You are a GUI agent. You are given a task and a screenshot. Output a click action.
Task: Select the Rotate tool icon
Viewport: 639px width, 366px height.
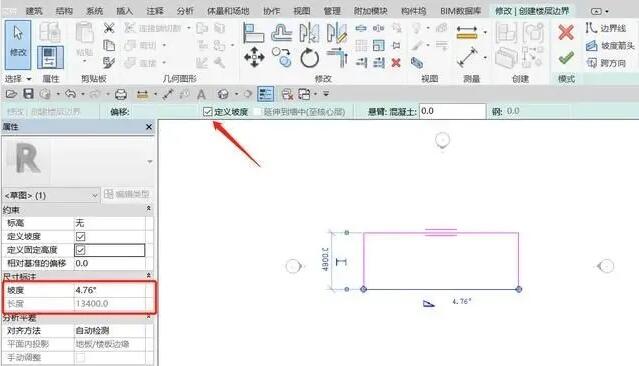pos(309,57)
